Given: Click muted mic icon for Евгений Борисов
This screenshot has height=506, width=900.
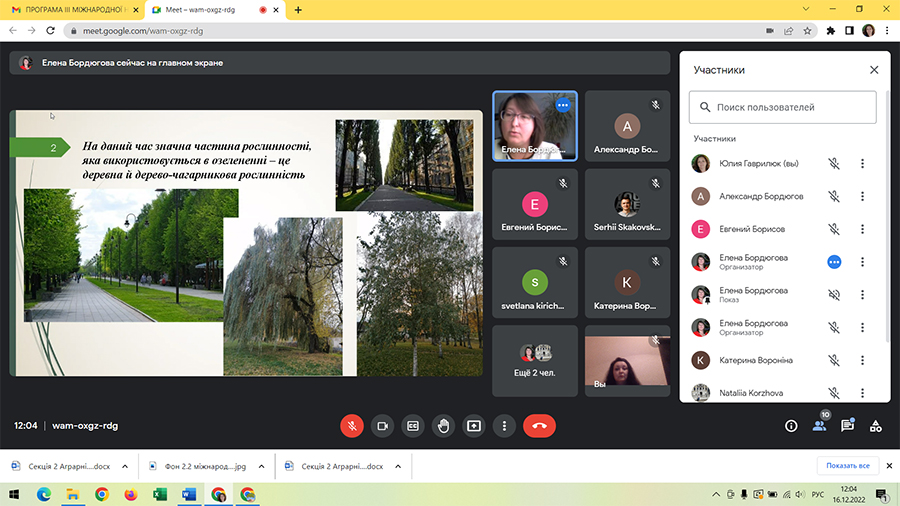Looking at the screenshot, I should click(834, 229).
